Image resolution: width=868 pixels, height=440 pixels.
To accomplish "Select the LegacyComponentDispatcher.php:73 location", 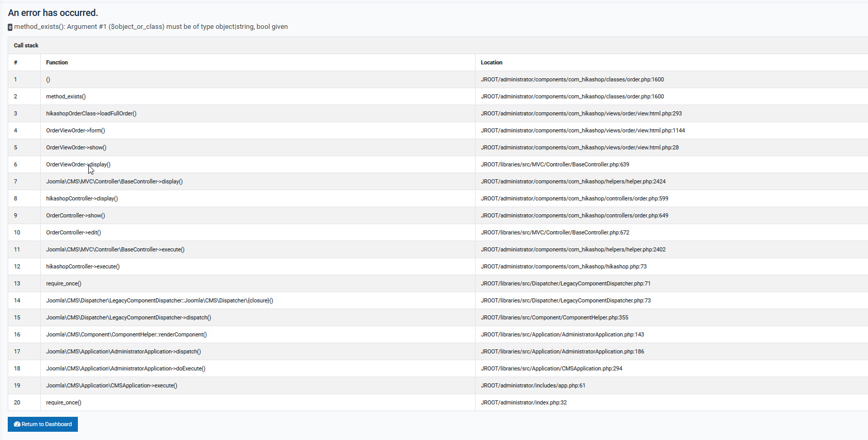I will [x=566, y=300].
